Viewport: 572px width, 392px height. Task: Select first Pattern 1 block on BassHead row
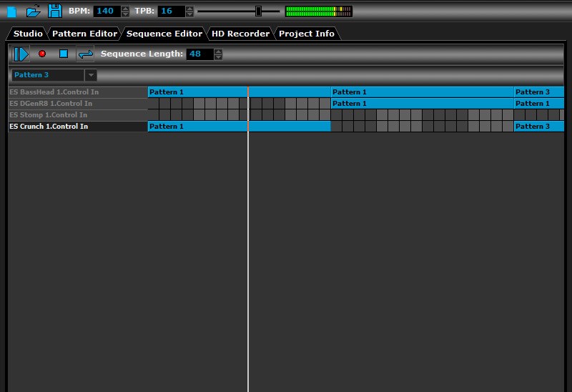[239, 92]
